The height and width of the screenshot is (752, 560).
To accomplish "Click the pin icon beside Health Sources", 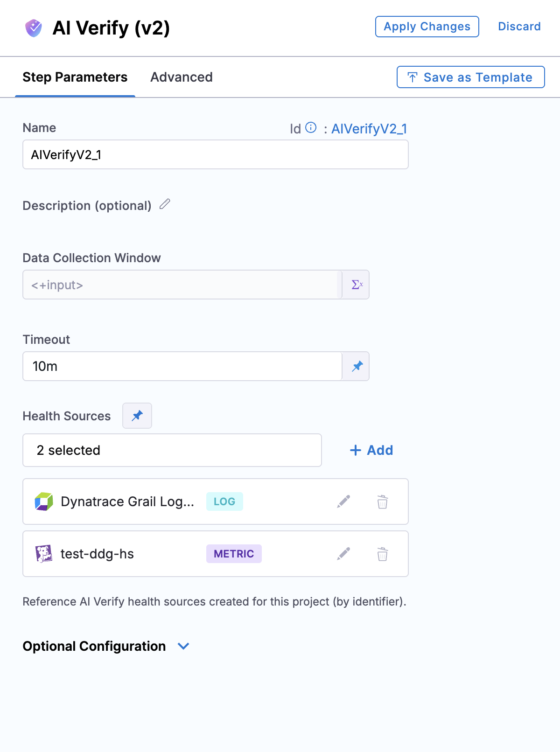I will [x=137, y=416].
